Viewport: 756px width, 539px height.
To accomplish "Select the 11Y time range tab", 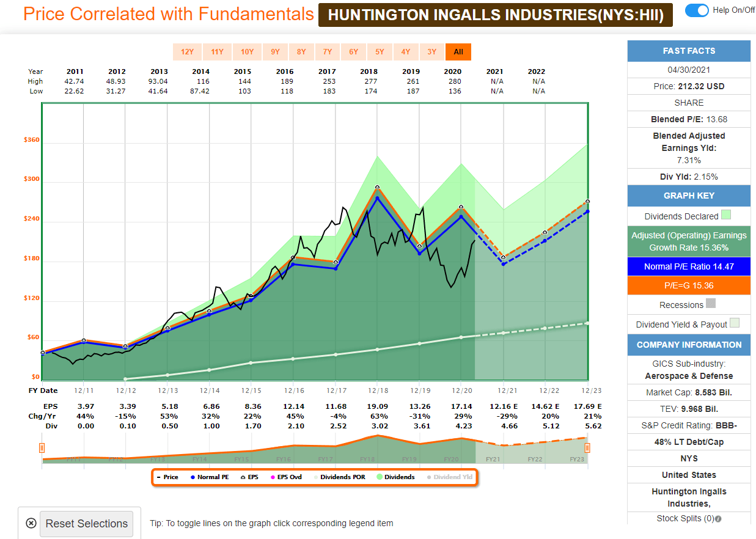I will click(x=216, y=52).
